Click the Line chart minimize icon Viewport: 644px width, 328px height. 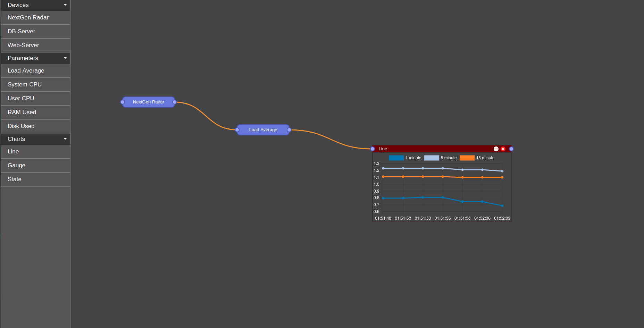496,149
